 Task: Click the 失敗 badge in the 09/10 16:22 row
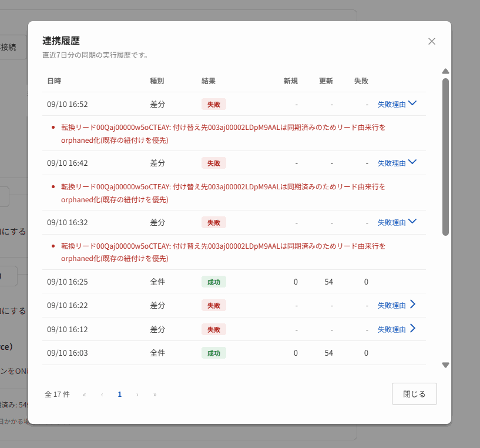(214, 305)
